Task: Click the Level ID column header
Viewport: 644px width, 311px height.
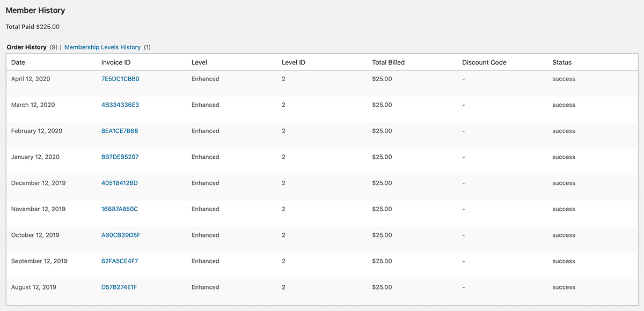Action: click(294, 62)
